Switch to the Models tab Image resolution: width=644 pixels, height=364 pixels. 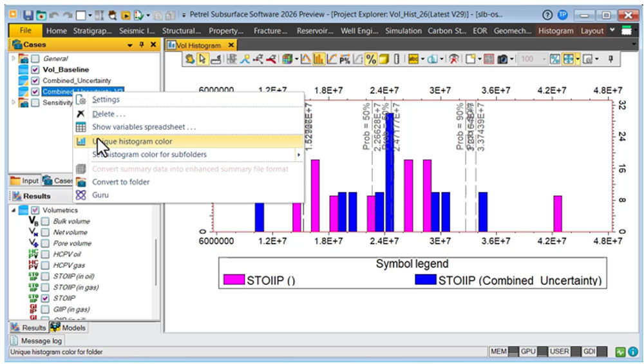click(x=69, y=327)
